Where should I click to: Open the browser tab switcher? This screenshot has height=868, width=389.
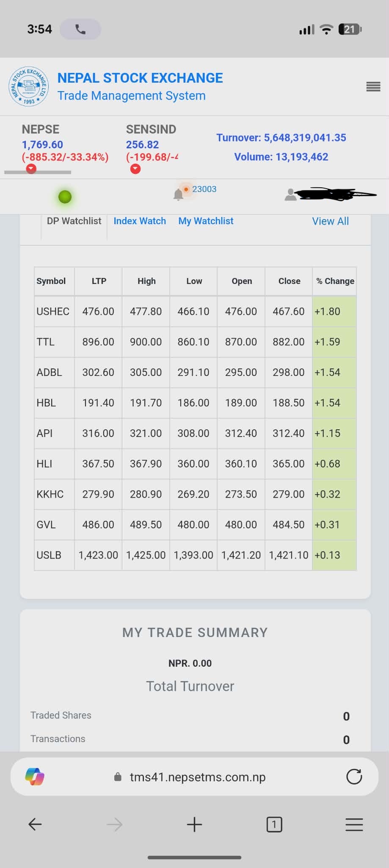(274, 824)
